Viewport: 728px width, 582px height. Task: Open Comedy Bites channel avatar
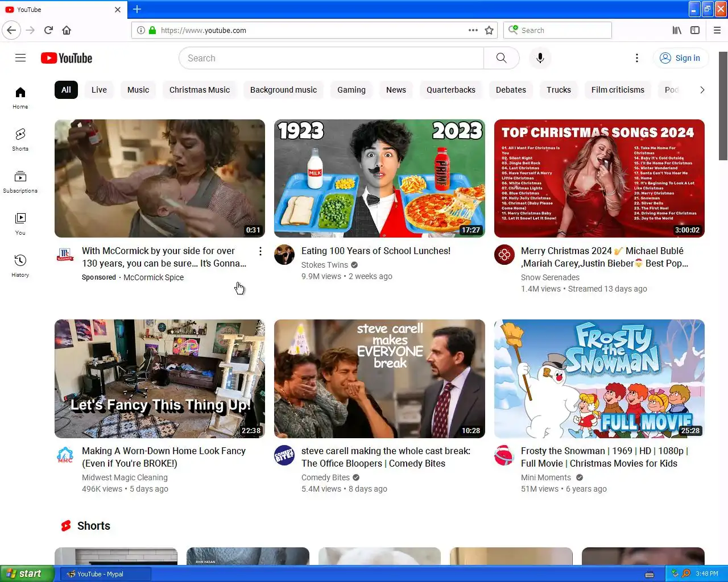coord(284,455)
